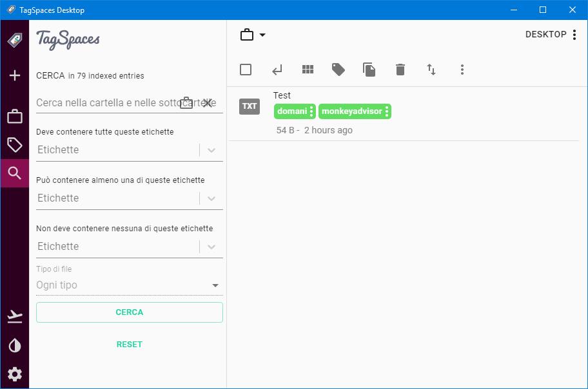Image resolution: width=588 pixels, height=389 pixels.
Task: Minimize the TagSpaces Desktop window
Action: [x=514, y=10]
